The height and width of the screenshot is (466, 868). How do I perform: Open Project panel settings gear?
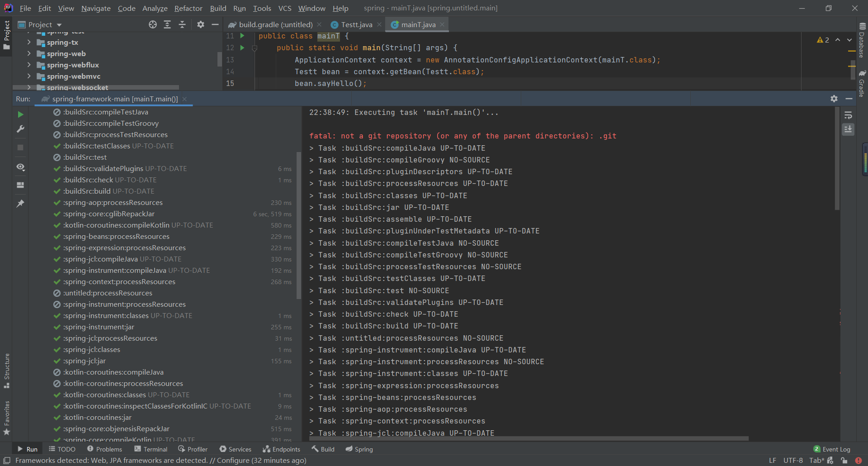point(201,24)
